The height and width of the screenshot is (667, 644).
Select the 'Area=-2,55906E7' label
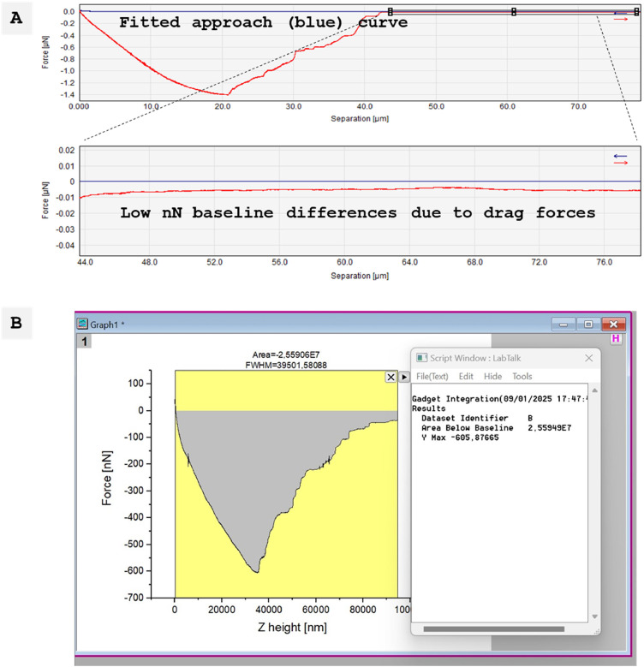coord(286,354)
